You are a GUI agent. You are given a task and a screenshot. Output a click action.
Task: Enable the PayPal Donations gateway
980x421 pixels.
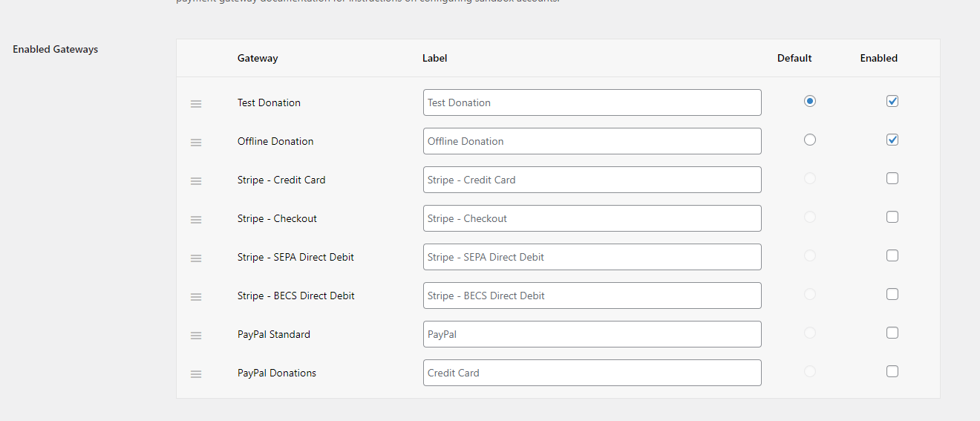892,371
